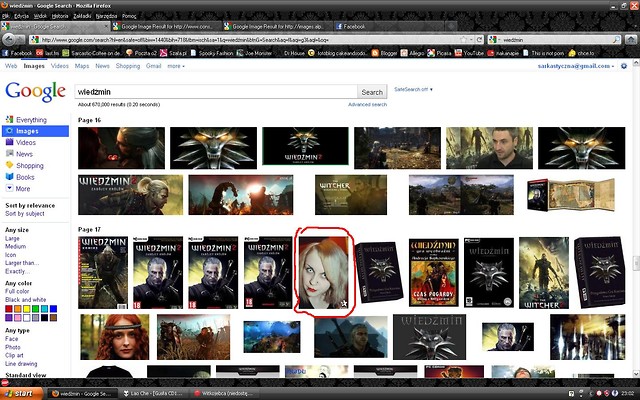The image size is (640, 400).
Task: Filter by Black and white color
Action: pos(25,300)
